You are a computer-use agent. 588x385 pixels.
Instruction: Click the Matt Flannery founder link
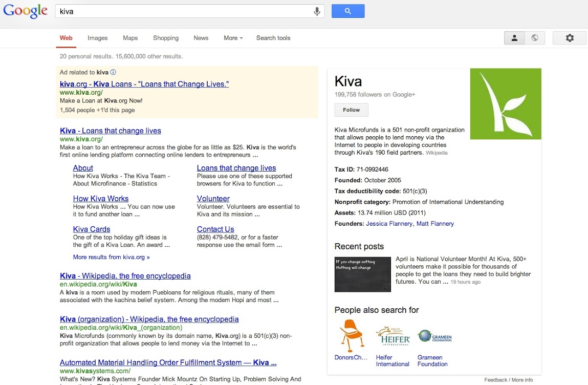click(435, 224)
